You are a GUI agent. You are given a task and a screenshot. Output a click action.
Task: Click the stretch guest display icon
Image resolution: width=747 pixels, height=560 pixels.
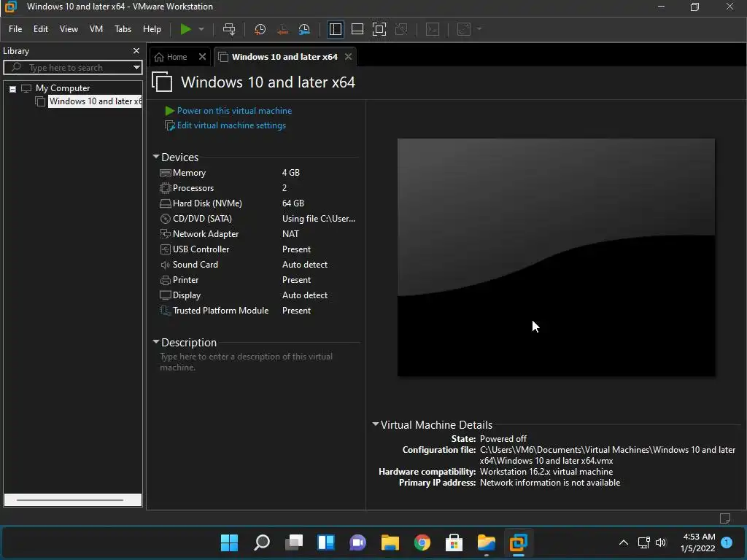coord(464,29)
